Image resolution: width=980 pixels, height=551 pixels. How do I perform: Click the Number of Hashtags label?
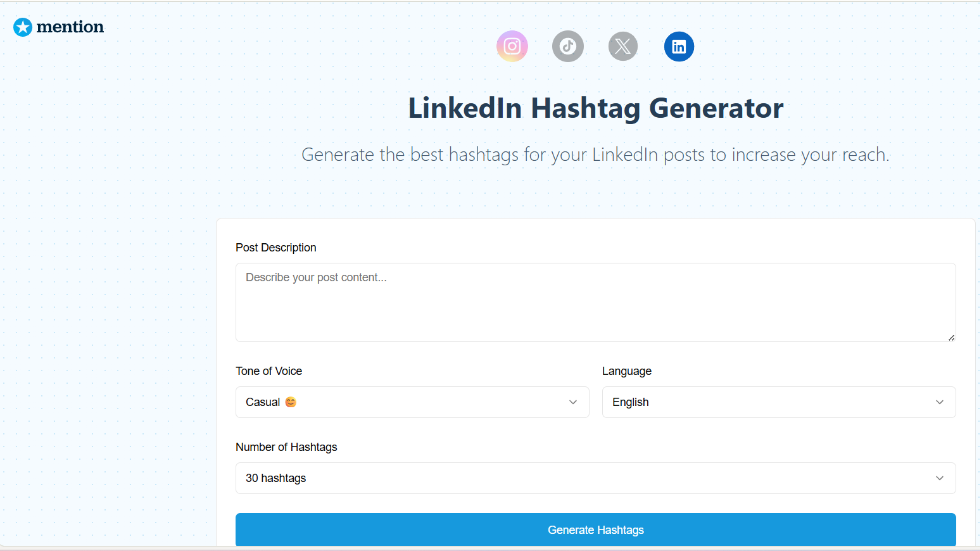(286, 447)
